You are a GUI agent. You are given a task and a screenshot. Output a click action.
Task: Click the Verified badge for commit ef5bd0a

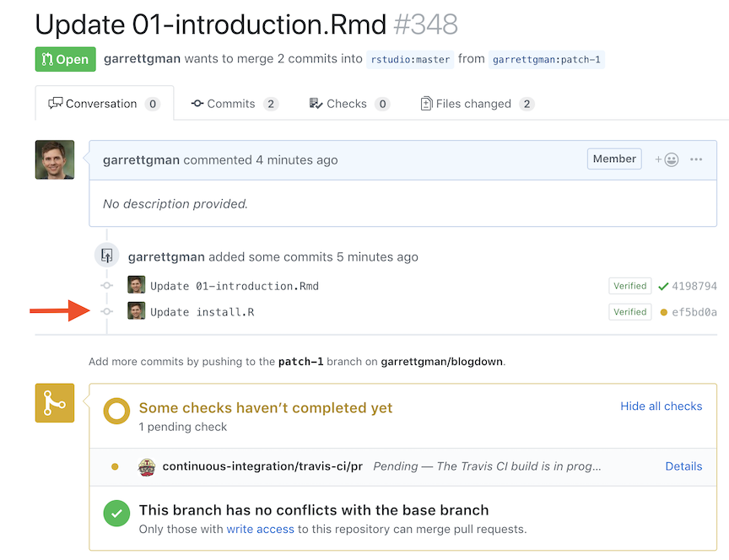(x=629, y=312)
